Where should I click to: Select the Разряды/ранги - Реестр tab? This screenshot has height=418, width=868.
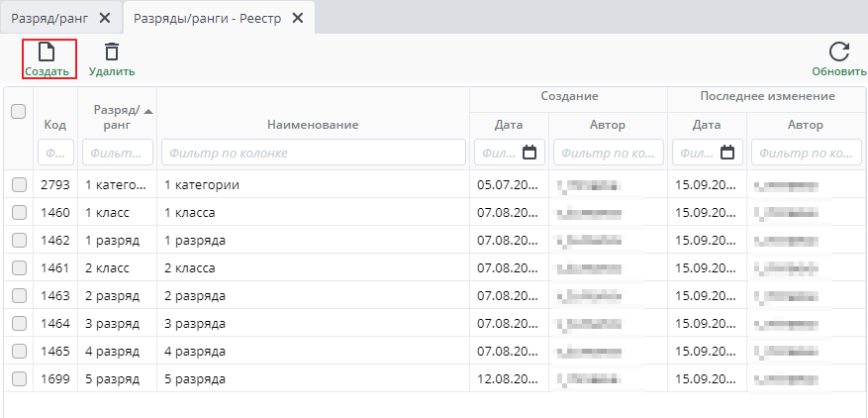click(x=206, y=18)
